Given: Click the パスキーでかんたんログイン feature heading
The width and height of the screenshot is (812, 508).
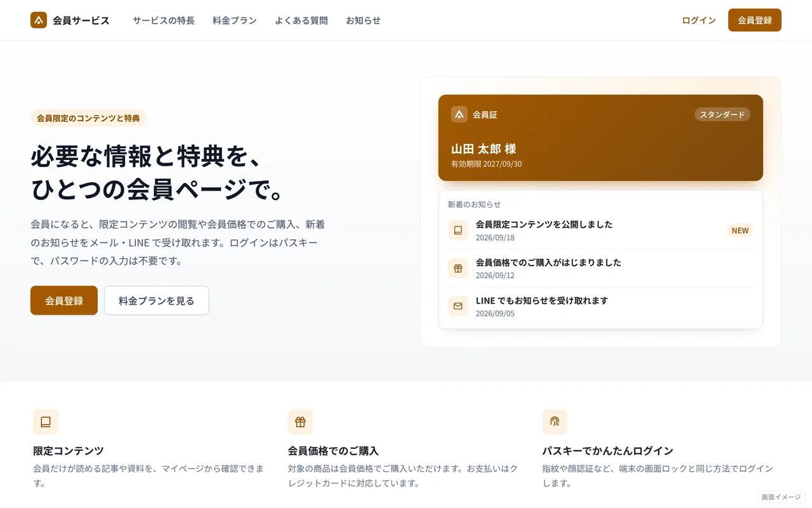Looking at the screenshot, I should (x=608, y=451).
